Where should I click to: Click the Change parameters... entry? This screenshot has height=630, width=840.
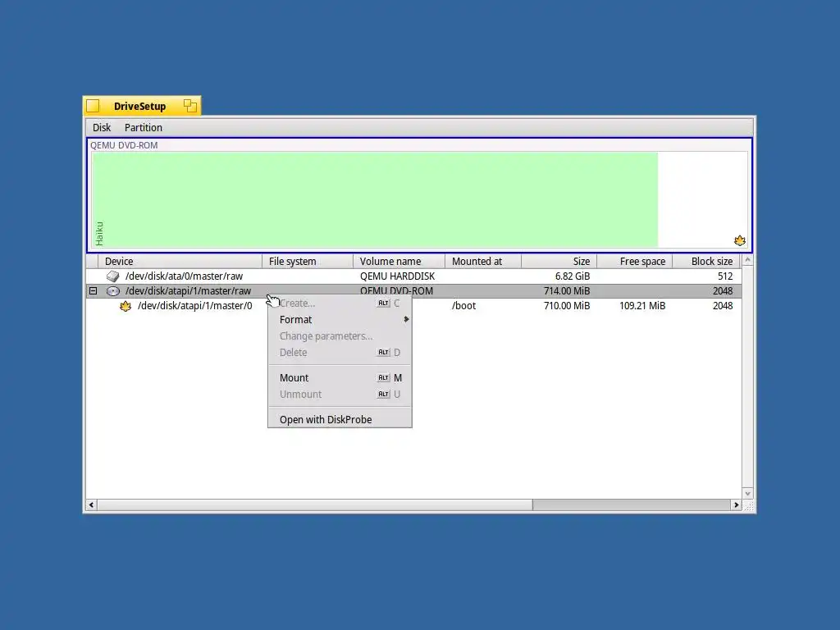340,336
